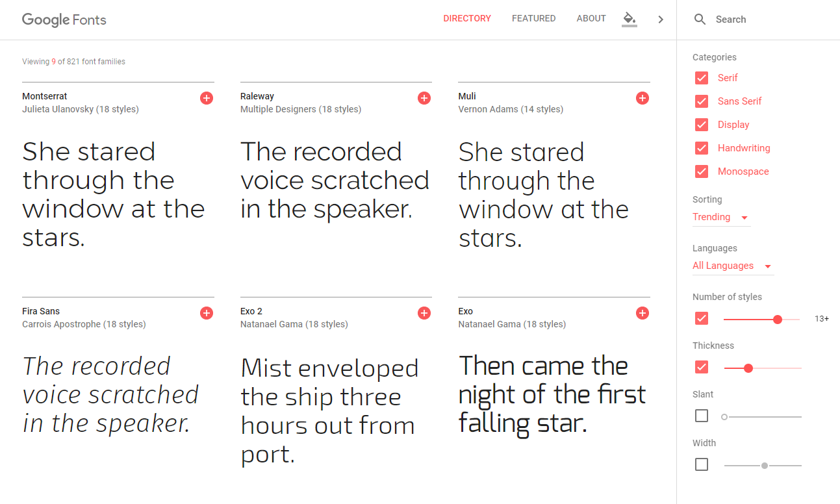The width and height of the screenshot is (840, 504).
Task: Adjust the Thickness slider handle
Action: pos(748,367)
